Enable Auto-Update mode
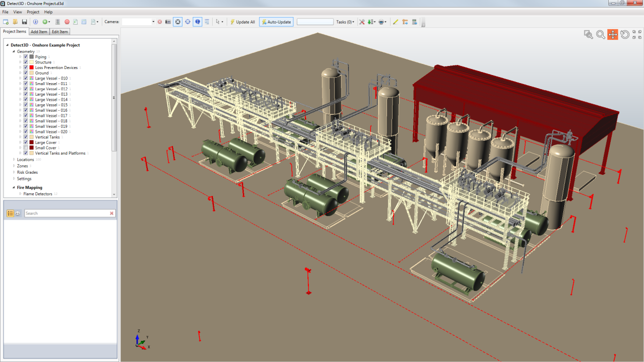Image resolution: width=644 pixels, height=362 pixels. point(276,22)
